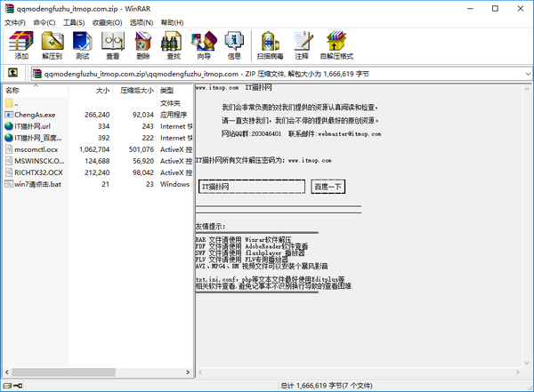Viewport: 534px width, 392px height.
Task: Click file list right scroll arrow
Action: pos(188,372)
